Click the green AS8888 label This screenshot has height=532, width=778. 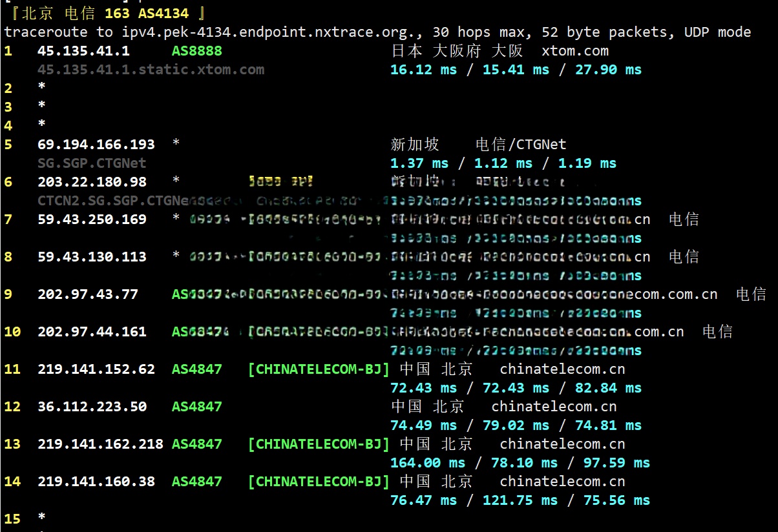196,51
